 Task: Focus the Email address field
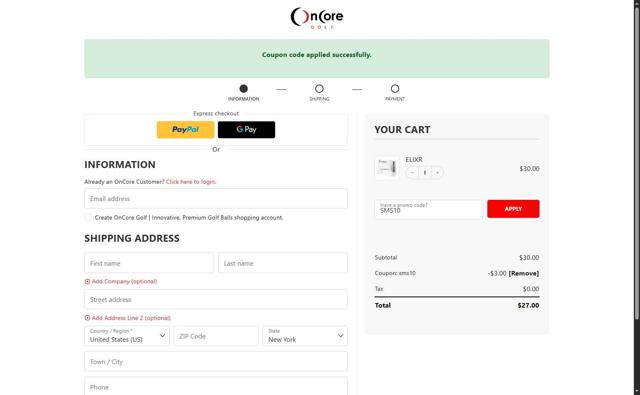216,199
